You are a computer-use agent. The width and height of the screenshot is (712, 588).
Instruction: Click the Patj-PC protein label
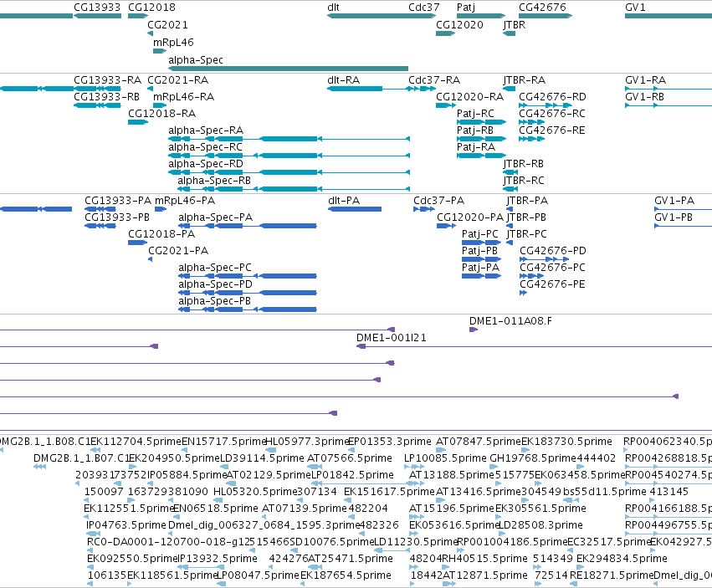point(480,234)
